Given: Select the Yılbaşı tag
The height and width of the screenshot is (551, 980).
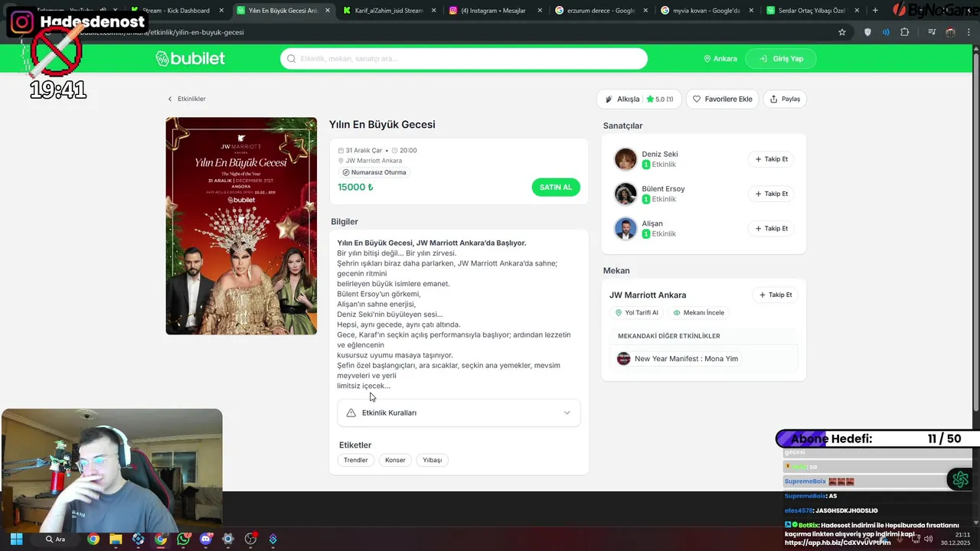Looking at the screenshot, I should (x=433, y=460).
